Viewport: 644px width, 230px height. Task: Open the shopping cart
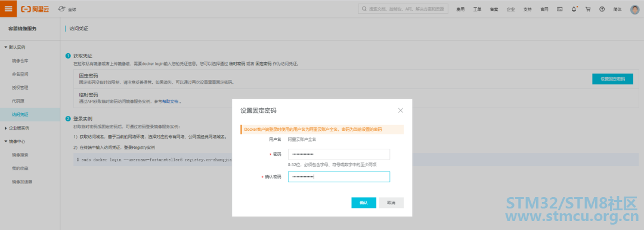588,9
